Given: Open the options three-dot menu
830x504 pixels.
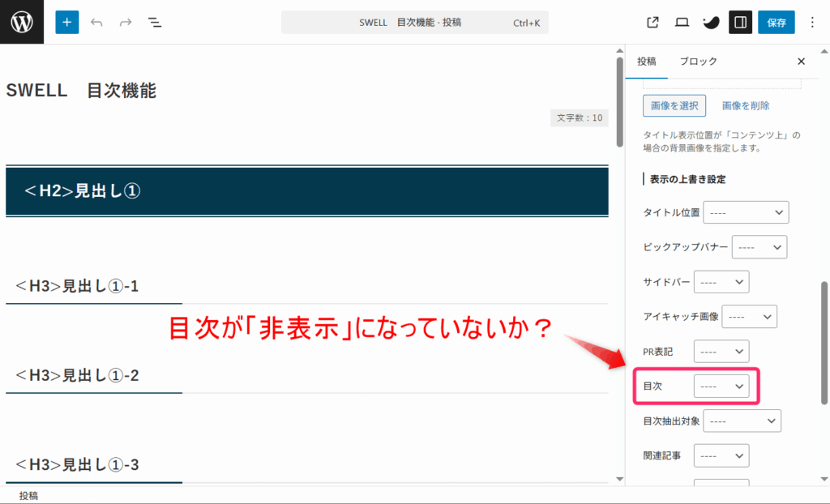Looking at the screenshot, I should [x=812, y=22].
